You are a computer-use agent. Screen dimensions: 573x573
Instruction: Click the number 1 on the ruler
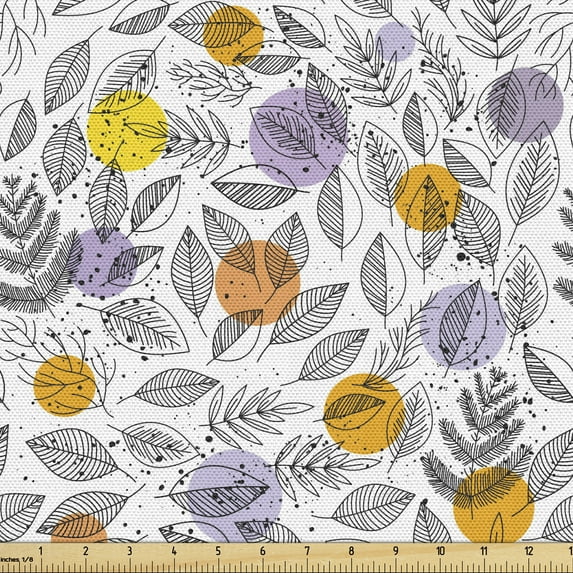[x=41, y=551]
